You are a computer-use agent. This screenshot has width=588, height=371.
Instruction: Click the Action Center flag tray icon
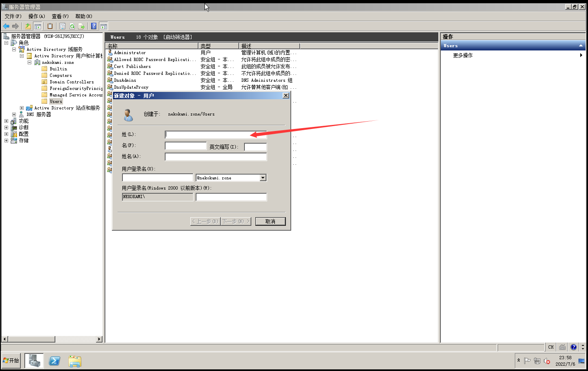point(527,361)
